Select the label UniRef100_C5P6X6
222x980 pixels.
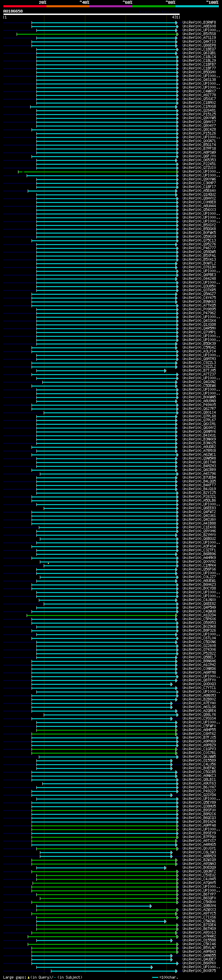click(x=199, y=619)
